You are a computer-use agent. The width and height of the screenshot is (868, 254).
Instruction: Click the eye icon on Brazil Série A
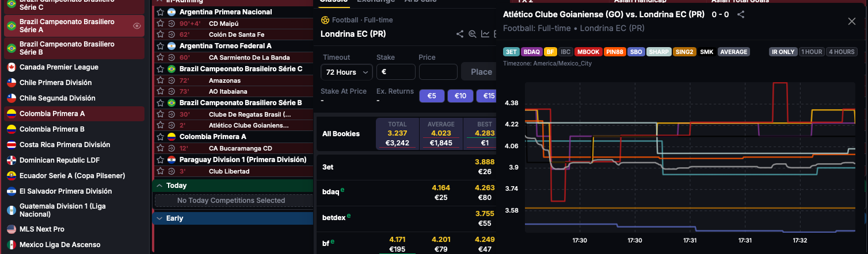pyautogui.click(x=137, y=26)
